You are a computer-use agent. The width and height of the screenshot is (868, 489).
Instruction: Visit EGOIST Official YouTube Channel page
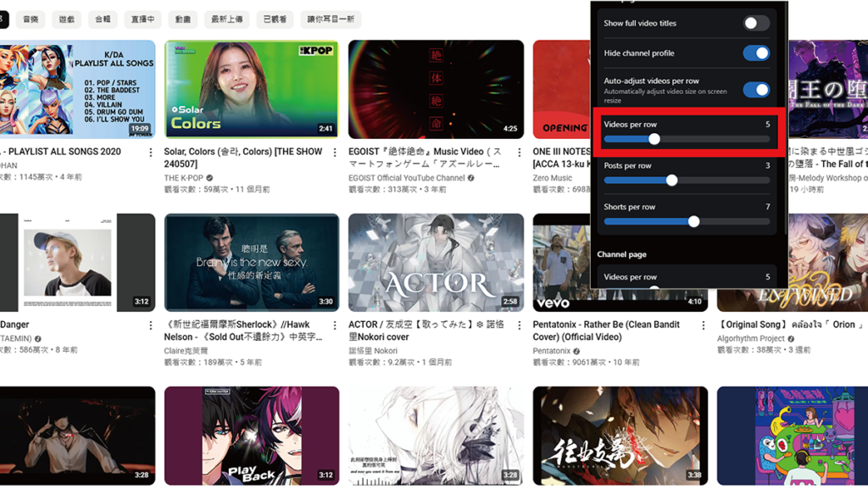pyautogui.click(x=406, y=178)
